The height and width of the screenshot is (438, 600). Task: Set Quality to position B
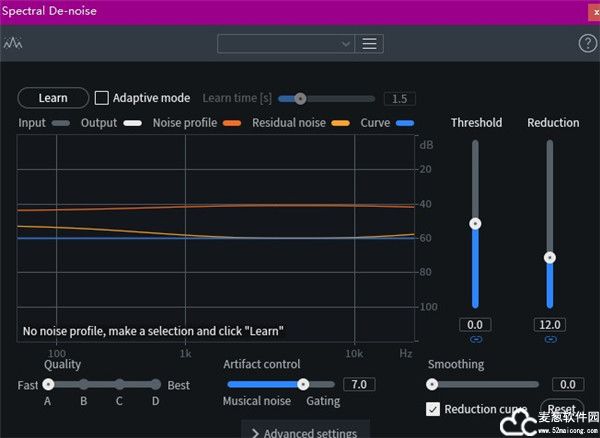tap(84, 384)
